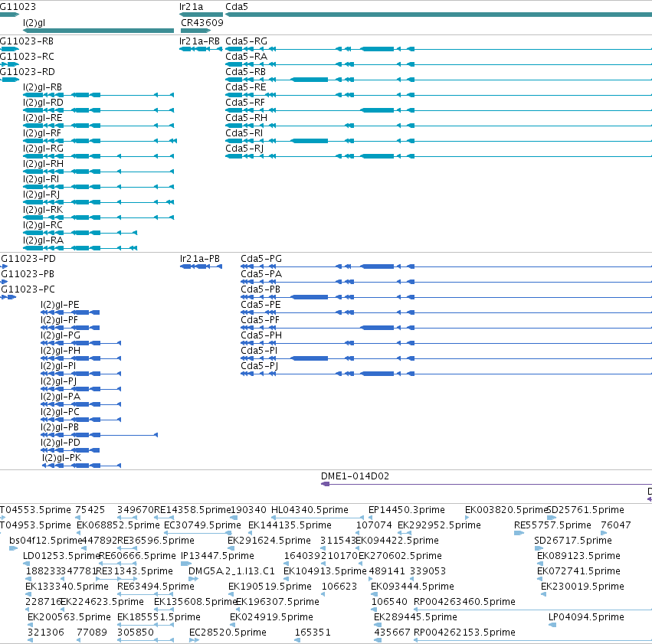This screenshot has width=652, height=644.
Task: Select EST EK144135.5prime
Action: (x=251, y=533)
